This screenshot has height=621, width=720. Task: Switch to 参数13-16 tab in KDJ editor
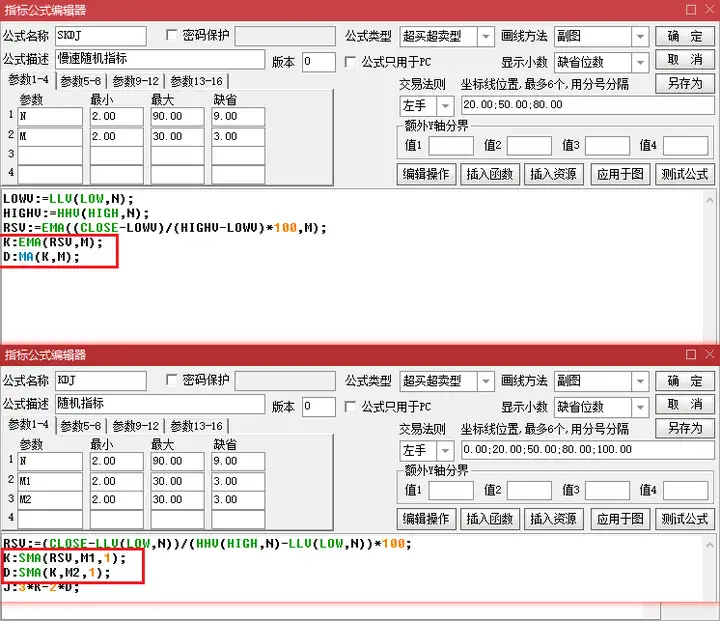(197, 426)
